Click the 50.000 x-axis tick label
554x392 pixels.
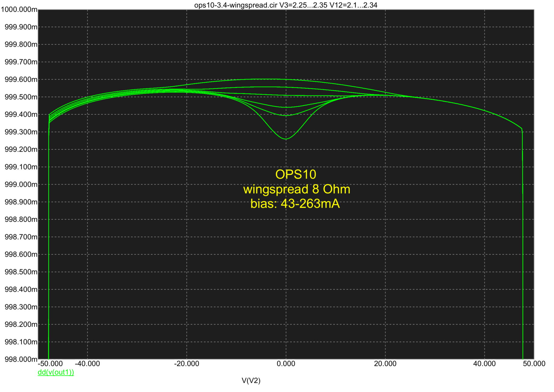click(x=534, y=364)
